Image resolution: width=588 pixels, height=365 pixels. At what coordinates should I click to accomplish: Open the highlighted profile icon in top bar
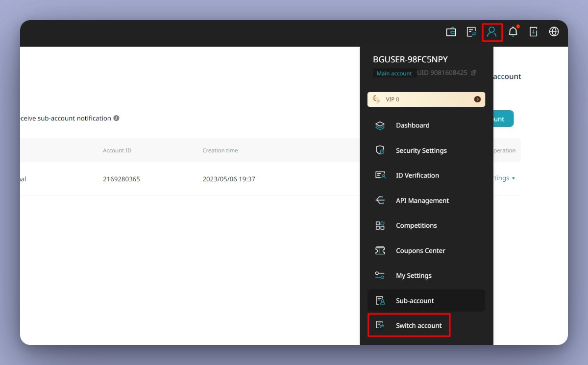tap(492, 32)
